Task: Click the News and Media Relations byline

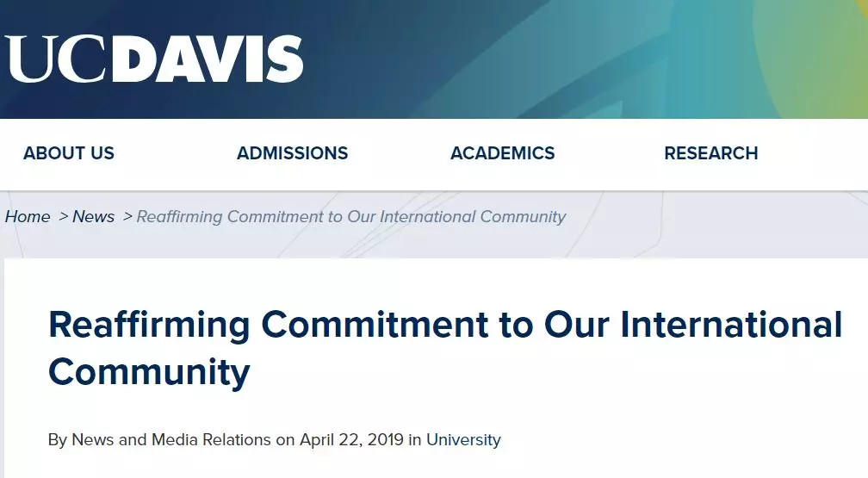Action: coord(171,440)
